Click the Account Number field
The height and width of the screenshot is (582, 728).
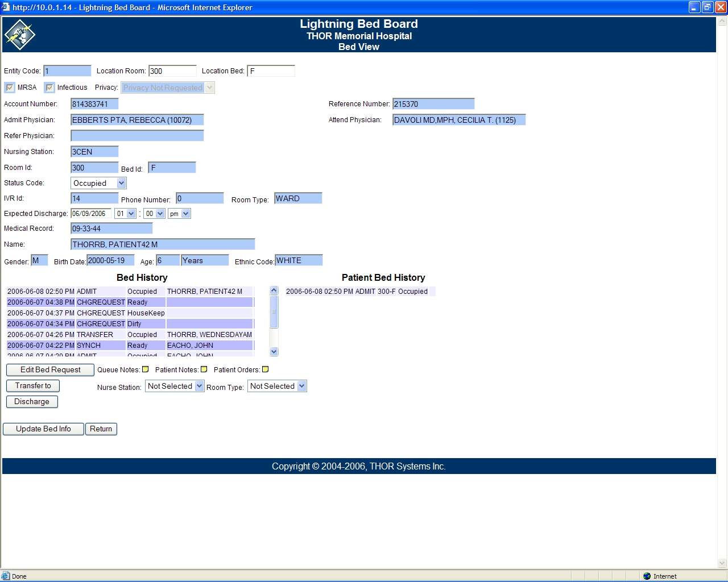click(94, 104)
